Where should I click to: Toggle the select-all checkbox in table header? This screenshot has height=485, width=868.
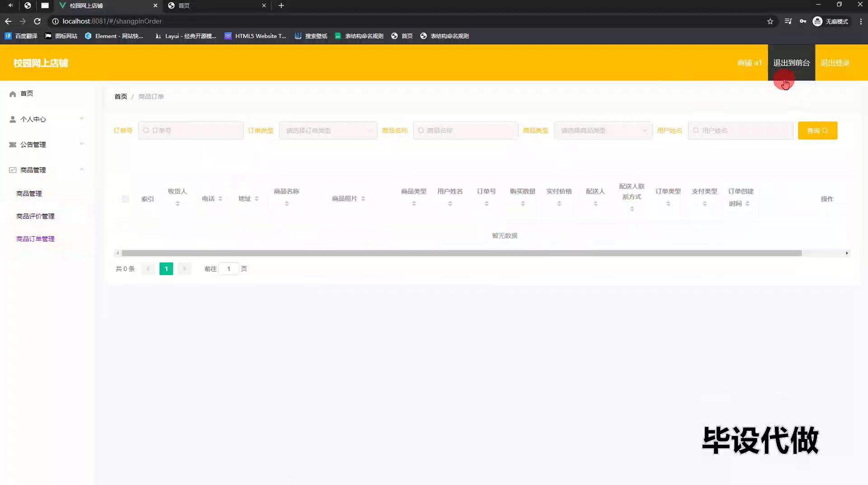[x=125, y=199]
